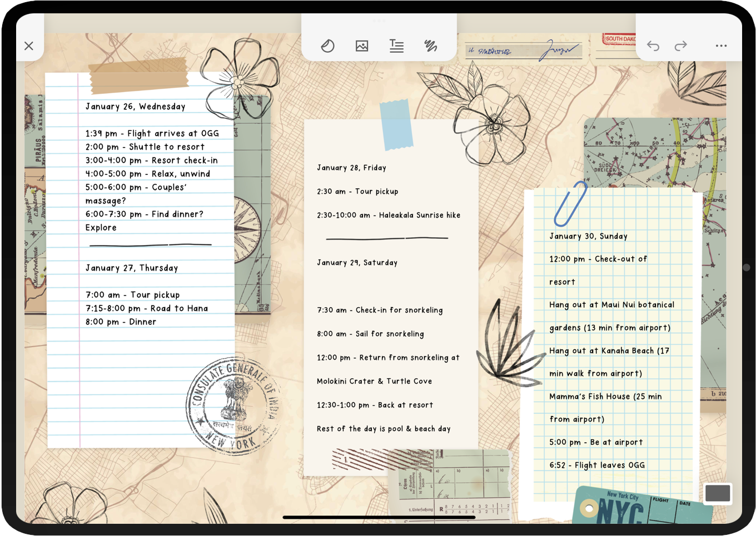Select 'January 28, Friday' heading text
Screen dimensions: 756x536
tap(351, 168)
